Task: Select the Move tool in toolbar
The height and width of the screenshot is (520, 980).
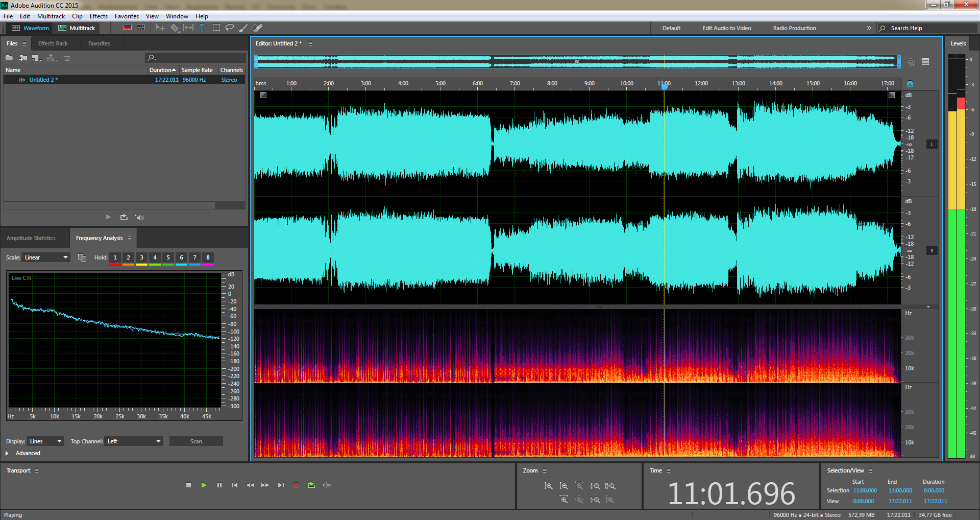Action: (x=160, y=28)
